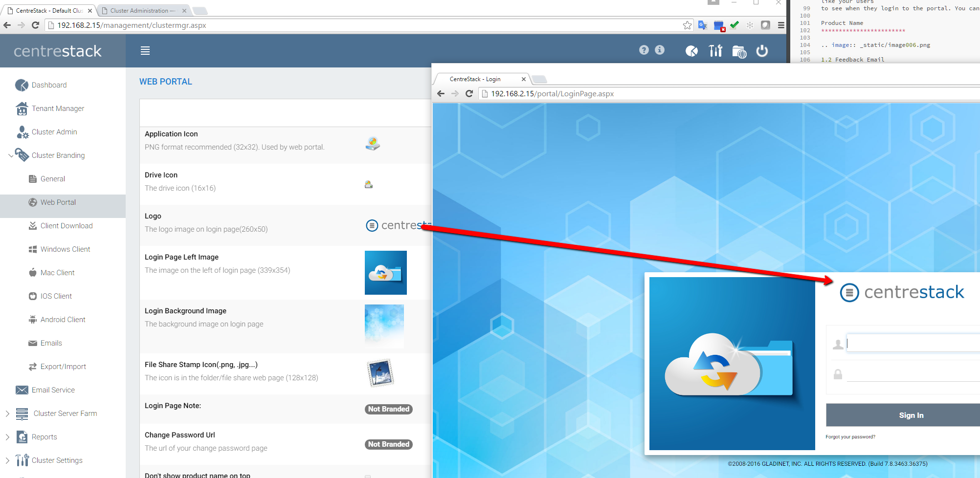Open the Chrome menu in management window
Image resolution: width=980 pixels, height=478 pixels.
781,25
